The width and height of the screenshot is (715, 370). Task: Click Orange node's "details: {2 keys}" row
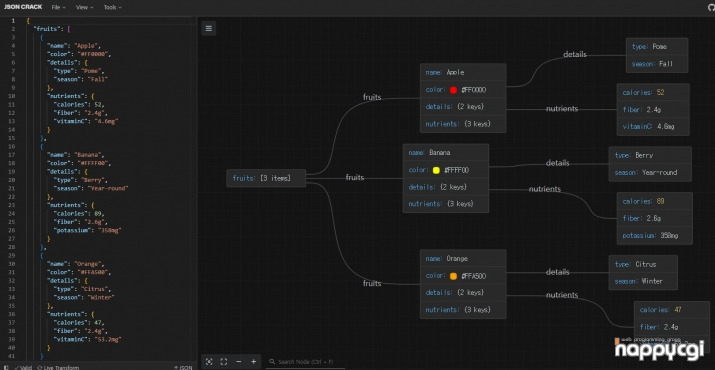click(x=463, y=292)
